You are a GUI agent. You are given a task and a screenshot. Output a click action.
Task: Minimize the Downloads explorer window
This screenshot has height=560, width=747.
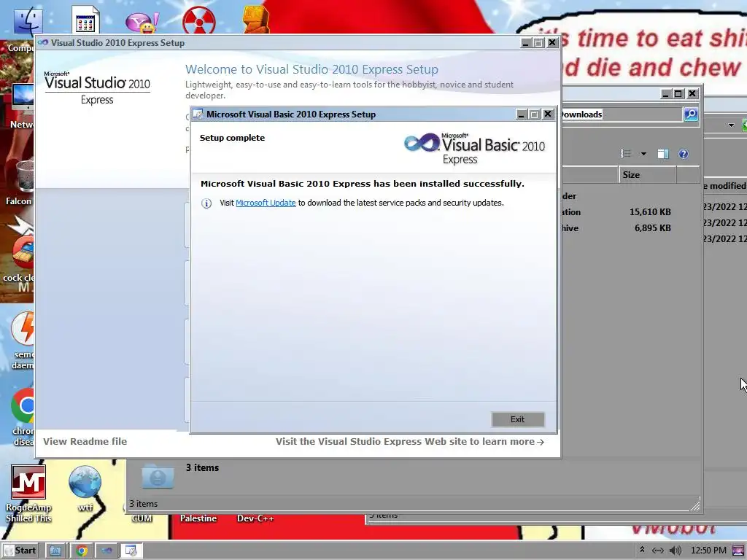tap(666, 94)
